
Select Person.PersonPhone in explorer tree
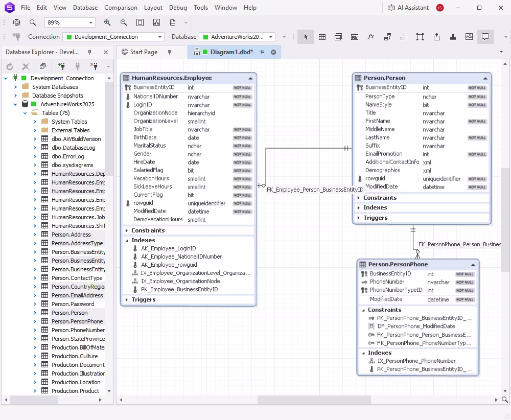click(x=77, y=321)
